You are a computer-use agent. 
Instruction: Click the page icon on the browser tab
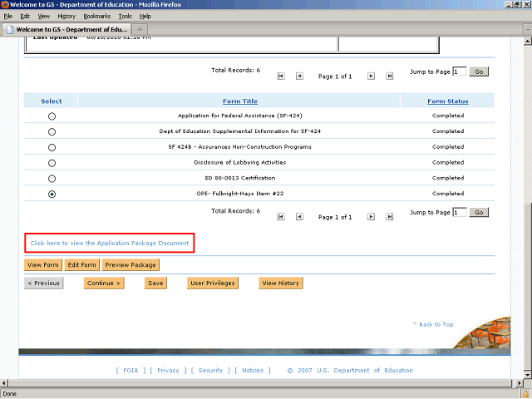[x=10, y=30]
